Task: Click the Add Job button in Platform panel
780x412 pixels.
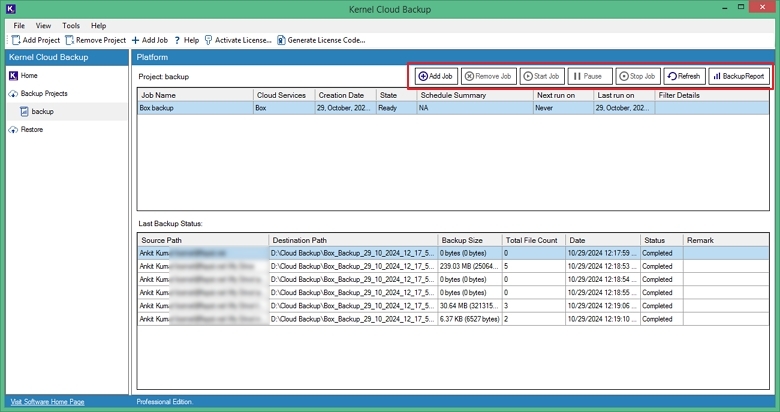Action: point(436,76)
